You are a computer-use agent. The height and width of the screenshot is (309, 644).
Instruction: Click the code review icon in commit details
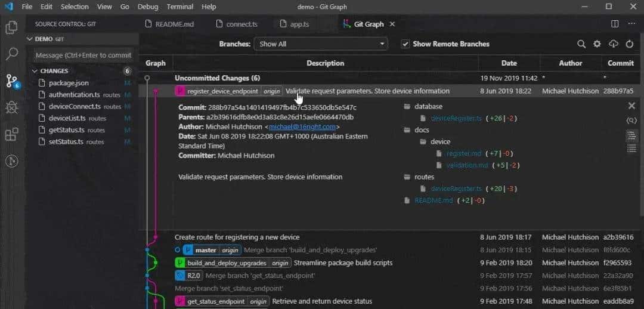click(x=631, y=120)
